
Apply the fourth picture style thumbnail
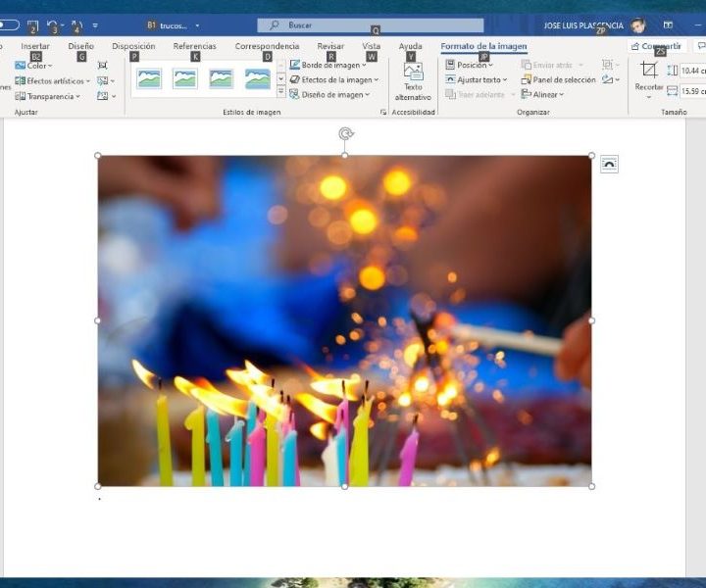point(258,78)
